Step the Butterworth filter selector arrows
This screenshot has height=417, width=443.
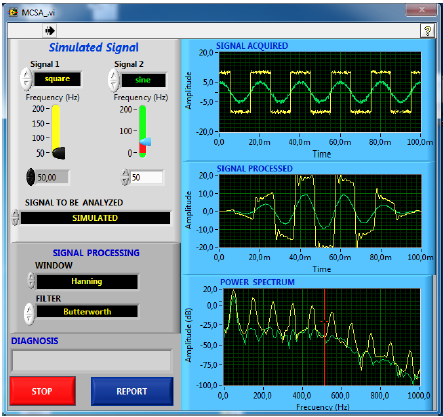coord(29,313)
